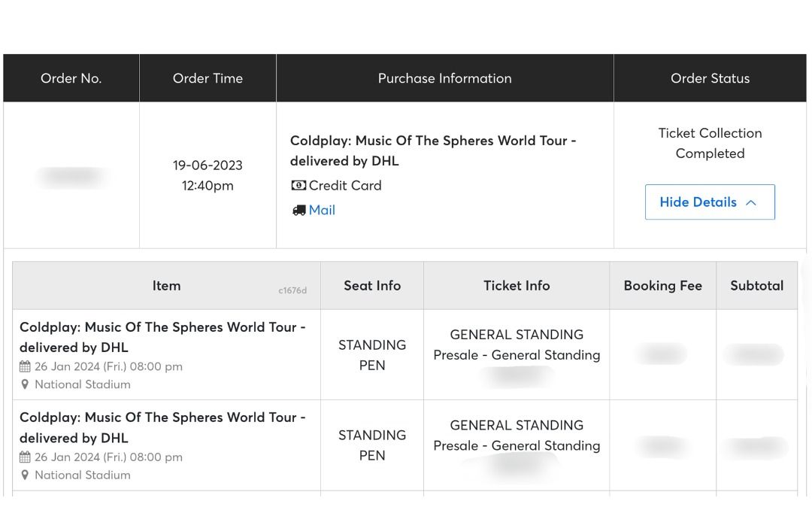
Task: Click the calendar icon on the first ticket item
Action: (26, 366)
